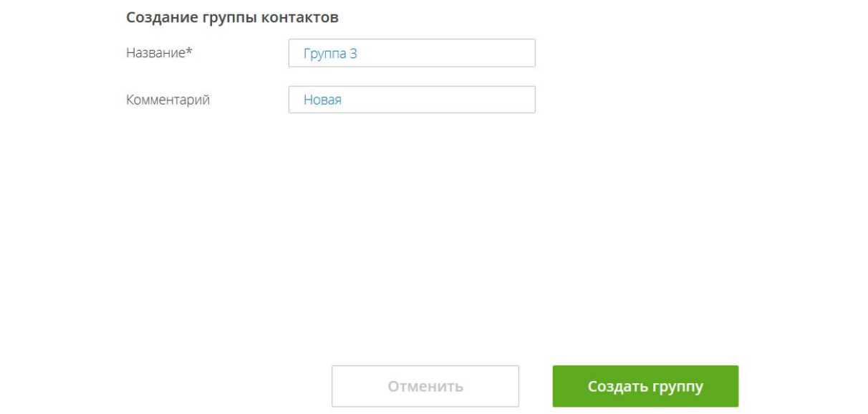Confirm creating the contact group

coord(645,387)
